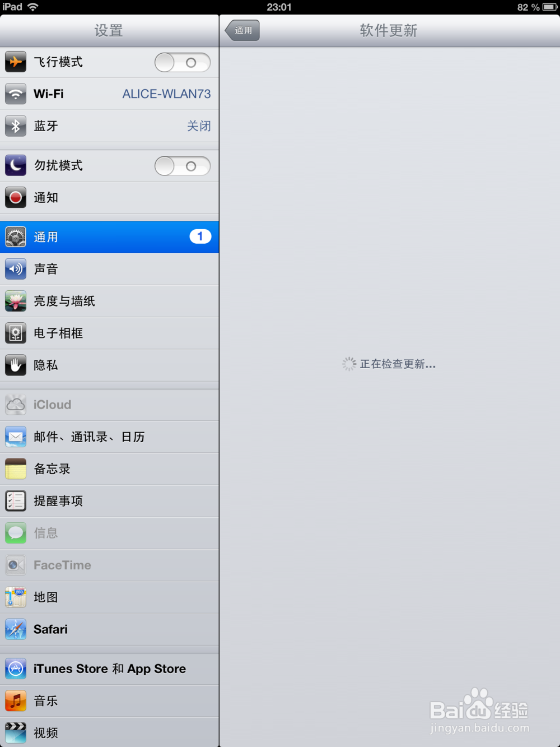Toggle Airplane Mode (飞行模式) on

point(182,62)
